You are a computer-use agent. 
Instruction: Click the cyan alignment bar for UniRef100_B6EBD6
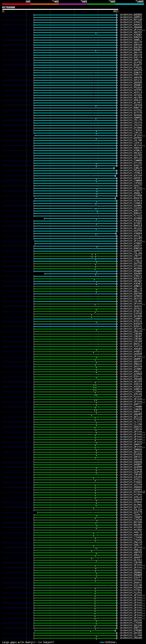75,15
